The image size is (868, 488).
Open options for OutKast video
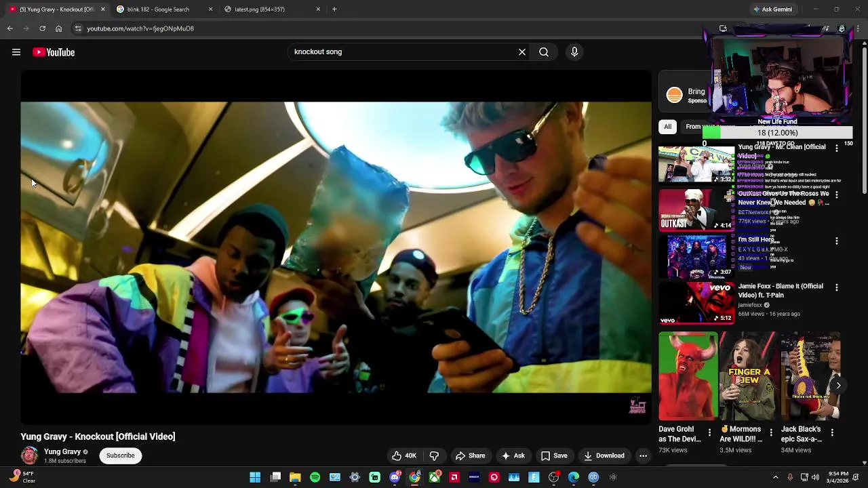click(837, 195)
